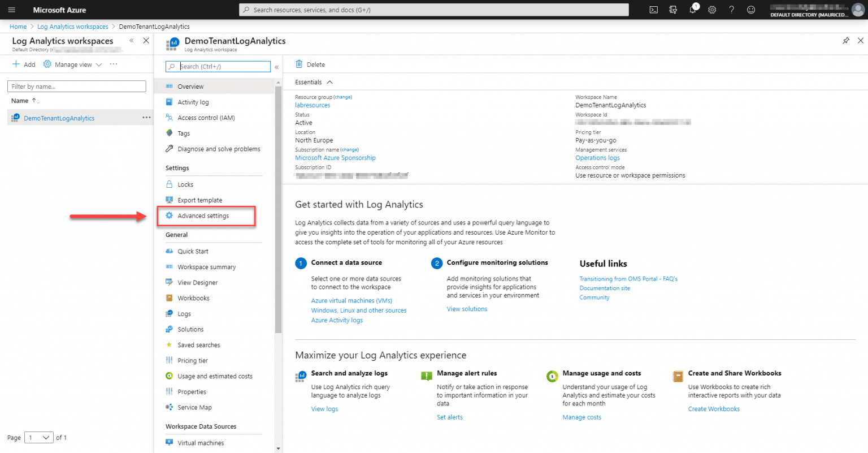The height and width of the screenshot is (453, 868).
Task: Open the Tags blade
Action: [184, 133]
